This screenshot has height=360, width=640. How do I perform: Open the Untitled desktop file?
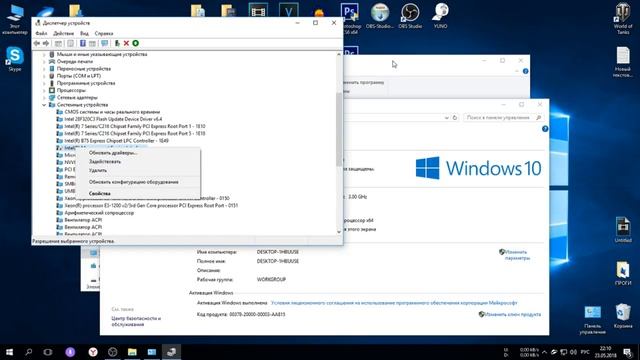pos(623,230)
